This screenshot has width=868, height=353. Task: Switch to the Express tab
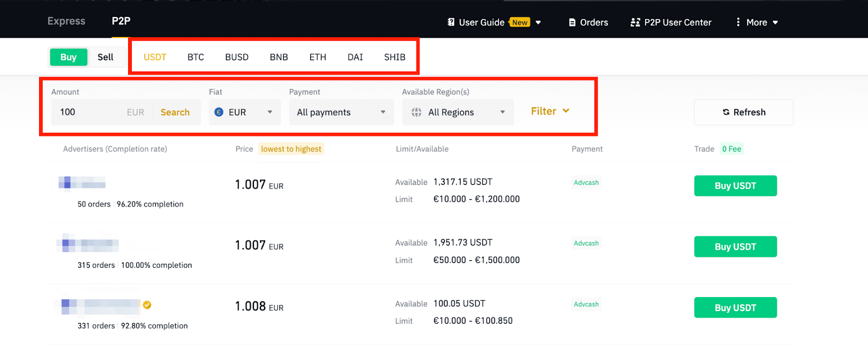click(x=66, y=21)
